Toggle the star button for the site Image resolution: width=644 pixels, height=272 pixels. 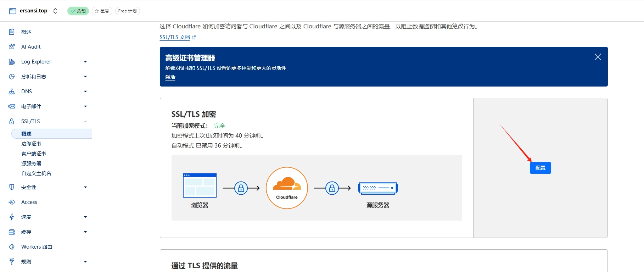click(x=102, y=11)
